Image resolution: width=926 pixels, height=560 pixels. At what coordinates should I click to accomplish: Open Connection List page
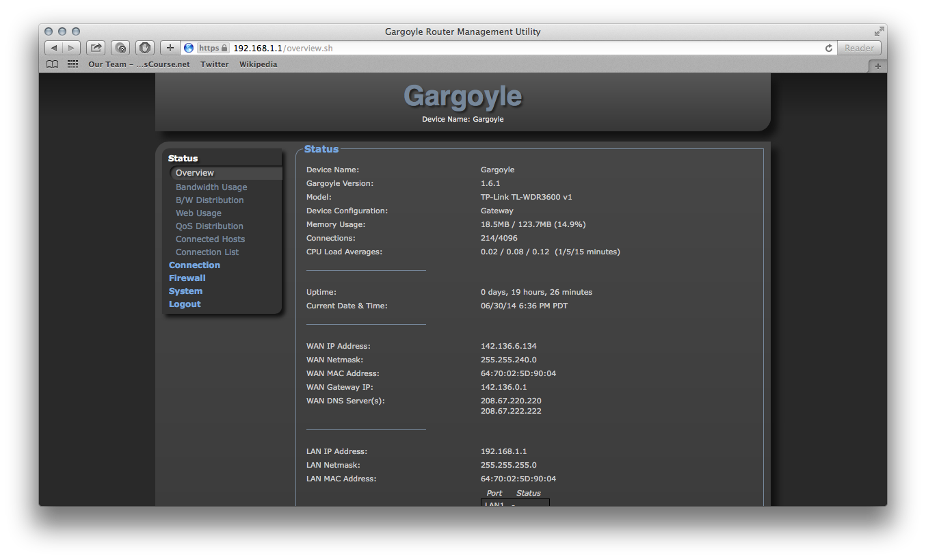click(207, 252)
